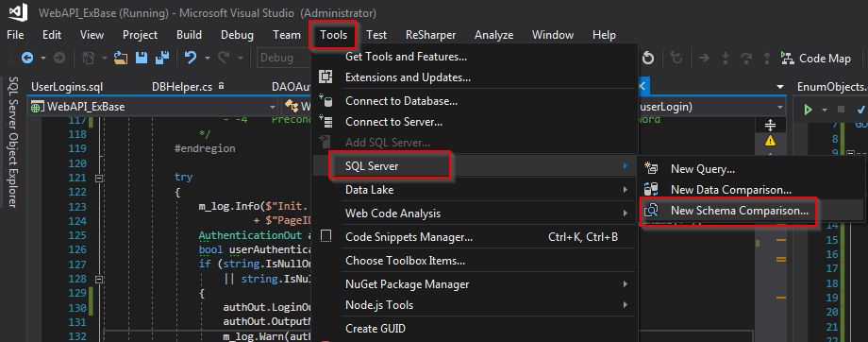Select Choose Toolbox Items menu entry
The image size is (868, 342).
pyautogui.click(x=475, y=261)
